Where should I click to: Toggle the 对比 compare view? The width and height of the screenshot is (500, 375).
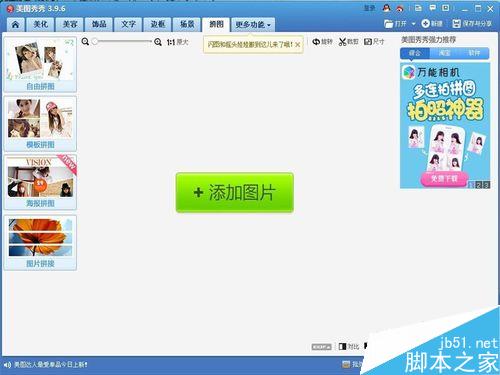(x=349, y=347)
